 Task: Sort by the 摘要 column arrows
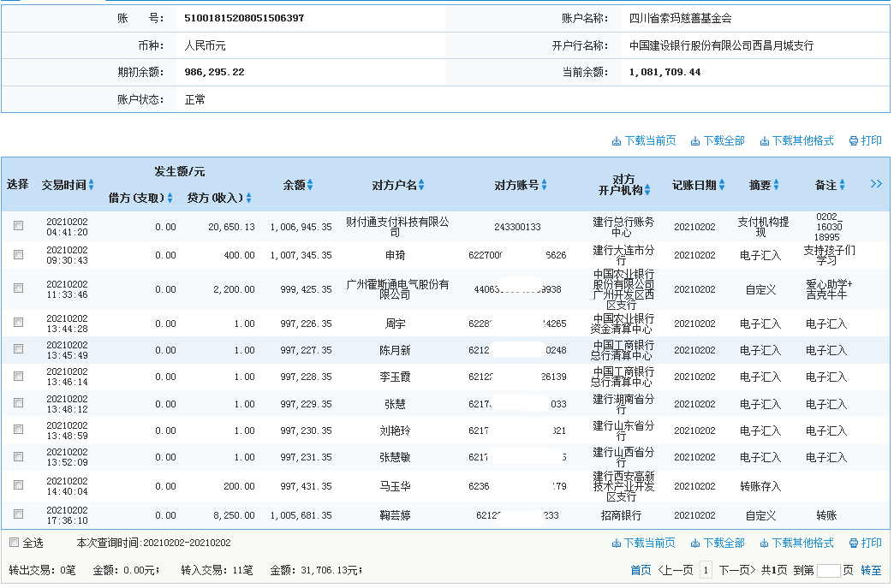pyautogui.click(x=776, y=187)
